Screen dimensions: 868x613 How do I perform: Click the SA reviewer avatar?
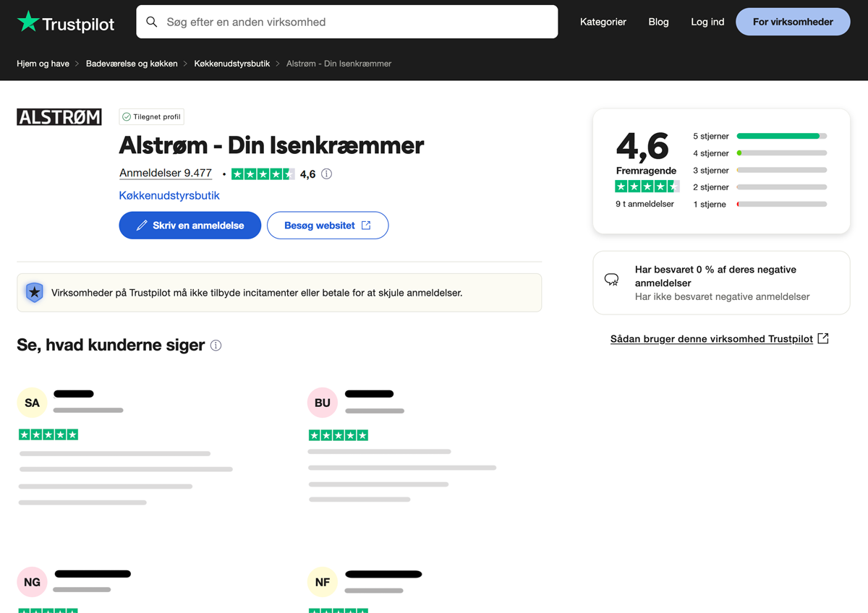pyautogui.click(x=32, y=403)
